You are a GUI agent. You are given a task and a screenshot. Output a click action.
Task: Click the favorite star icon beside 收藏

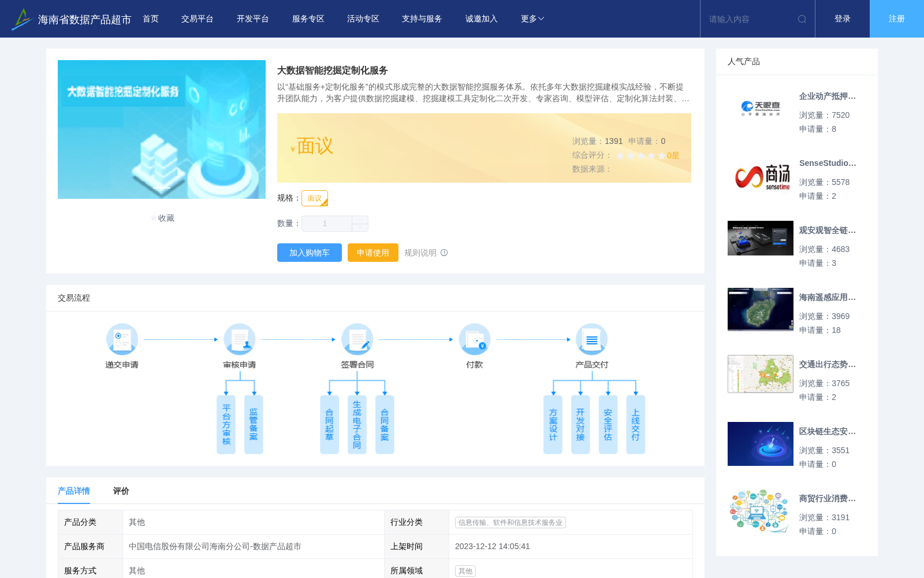[x=154, y=218]
